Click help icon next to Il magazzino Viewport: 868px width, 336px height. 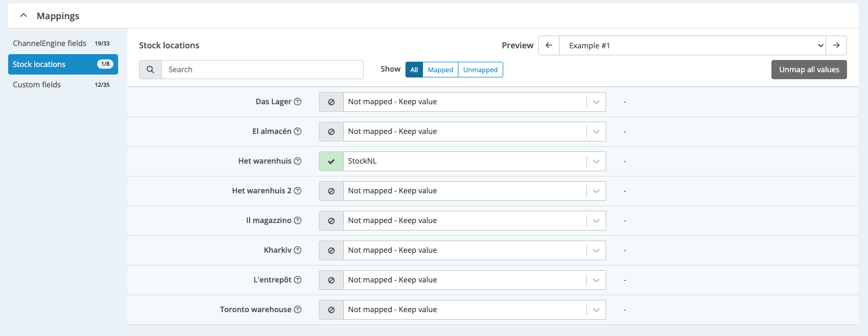(x=298, y=221)
